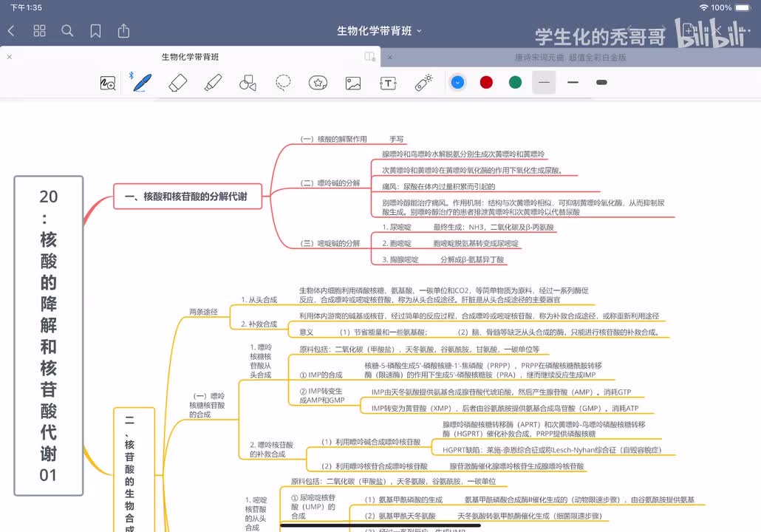
Task: Select the Eraser tool
Action: pos(177,83)
